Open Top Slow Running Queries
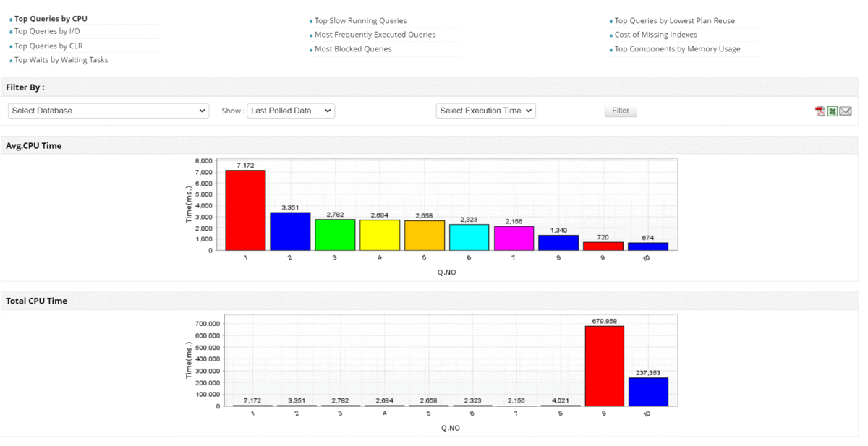The width and height of the screenshot is (868, 446). (x=360, y=21)
